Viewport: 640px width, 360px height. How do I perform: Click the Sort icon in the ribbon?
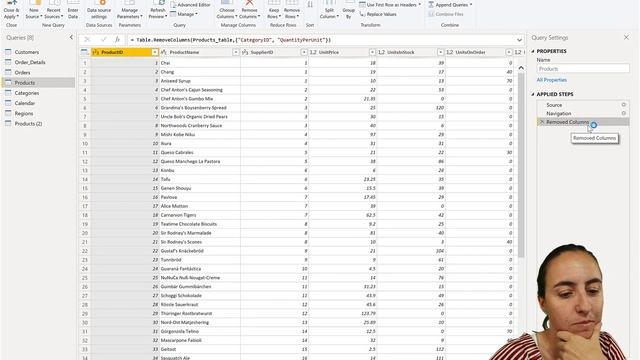tap(310, 5)
